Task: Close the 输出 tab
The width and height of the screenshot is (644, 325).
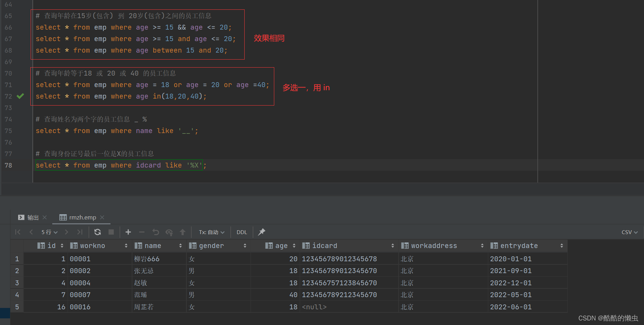Action: click(45, 217)
